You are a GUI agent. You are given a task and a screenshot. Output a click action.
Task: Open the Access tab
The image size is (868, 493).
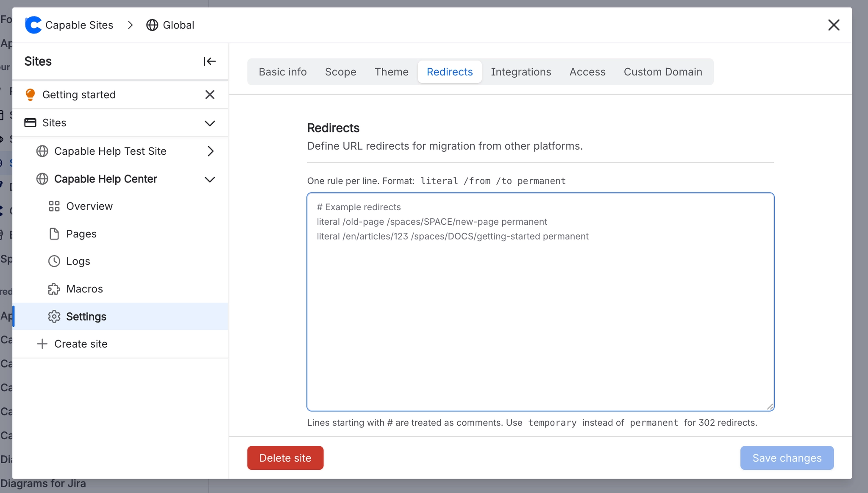587,72
